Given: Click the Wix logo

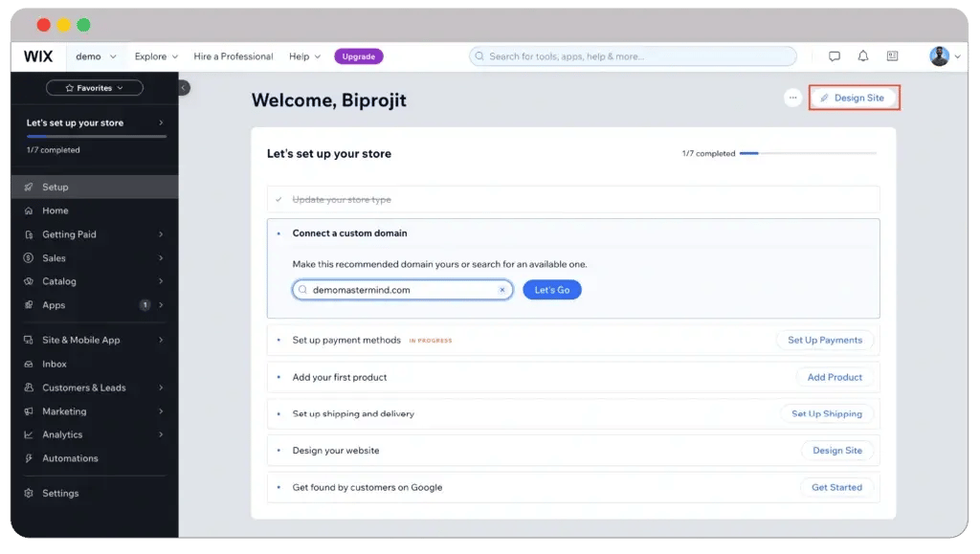Looking at the screenshot, I should tap(38, 56).
